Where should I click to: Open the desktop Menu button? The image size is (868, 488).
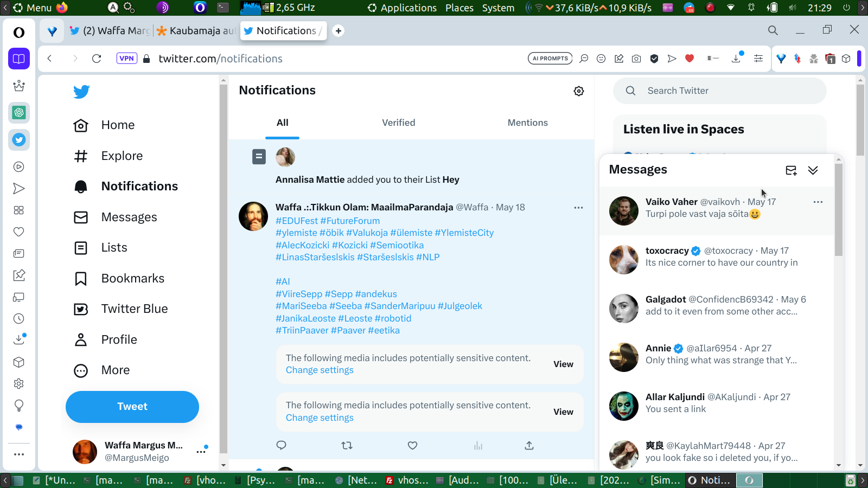click(33, 8)
